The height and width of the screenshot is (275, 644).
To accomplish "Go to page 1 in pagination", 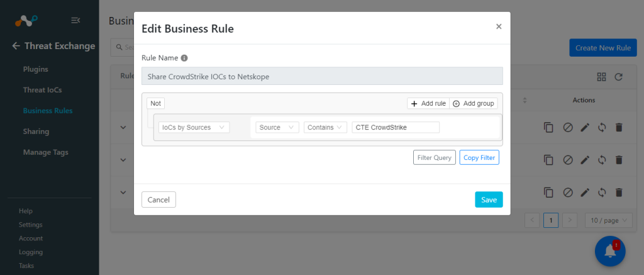I will pyautogui.click(x=551, y=220).
